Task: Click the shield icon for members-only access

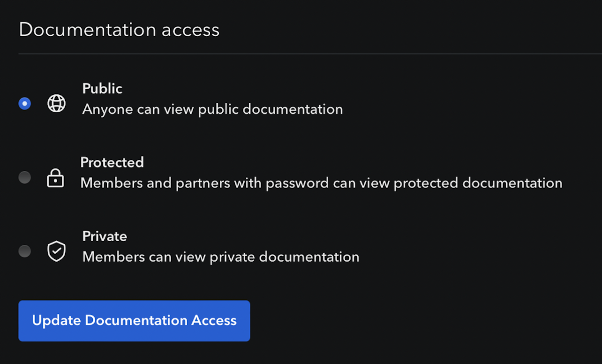Action: click(x=56, y=251)
